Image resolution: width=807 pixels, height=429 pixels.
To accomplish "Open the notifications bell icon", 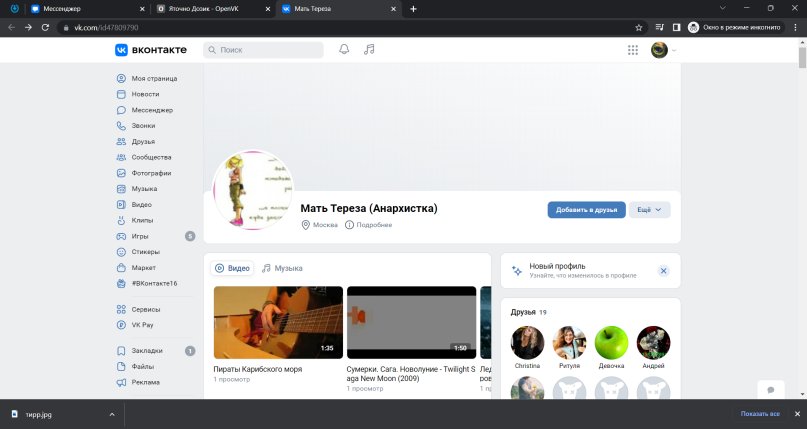I will [344, 49].
